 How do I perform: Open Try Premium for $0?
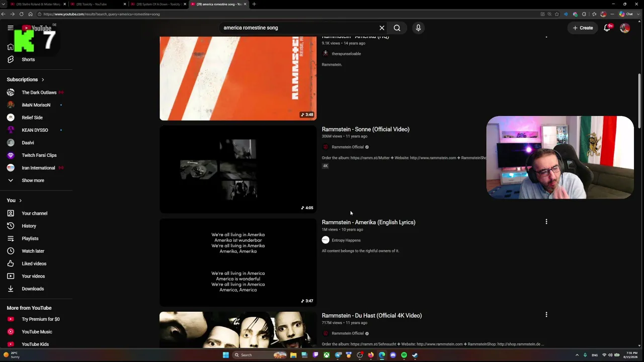coord(41,319)
